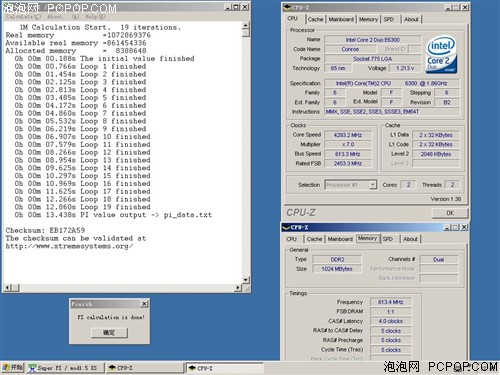The height and width of the screenshot is (375, 500).
Task: Click the 'Loop 1 finished' line in Super PI
Action: coord(80,66)
